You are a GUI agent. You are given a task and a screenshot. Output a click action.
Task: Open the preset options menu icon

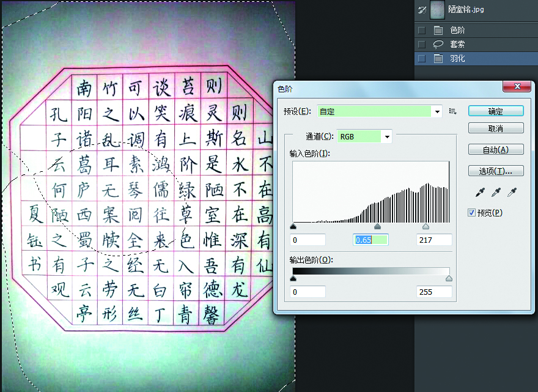453,111
